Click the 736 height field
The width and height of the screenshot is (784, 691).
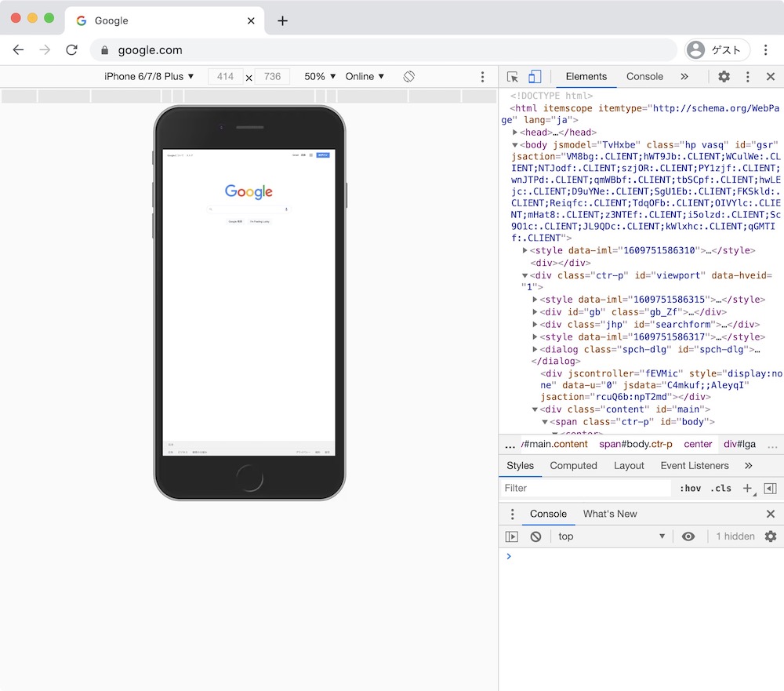coord(272,77)
